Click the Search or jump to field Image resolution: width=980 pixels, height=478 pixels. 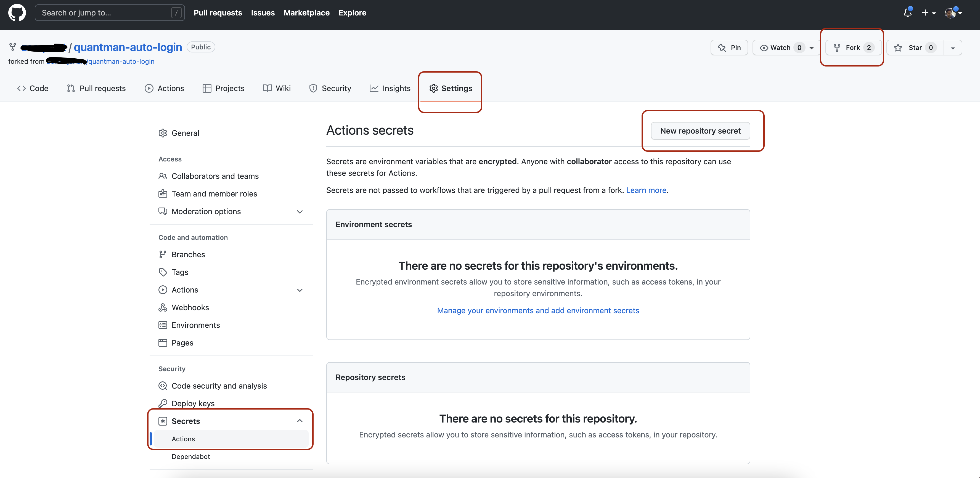[x=103, y=12]
